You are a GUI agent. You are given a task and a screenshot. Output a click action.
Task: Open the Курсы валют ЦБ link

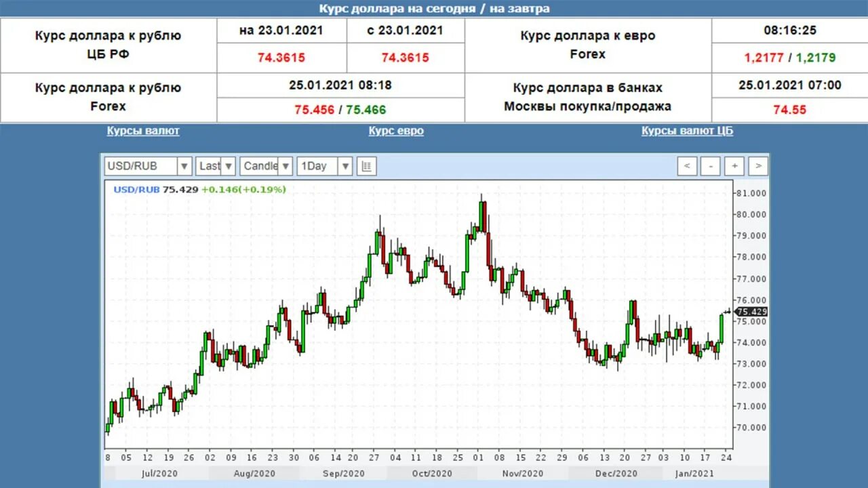(687, 131)
